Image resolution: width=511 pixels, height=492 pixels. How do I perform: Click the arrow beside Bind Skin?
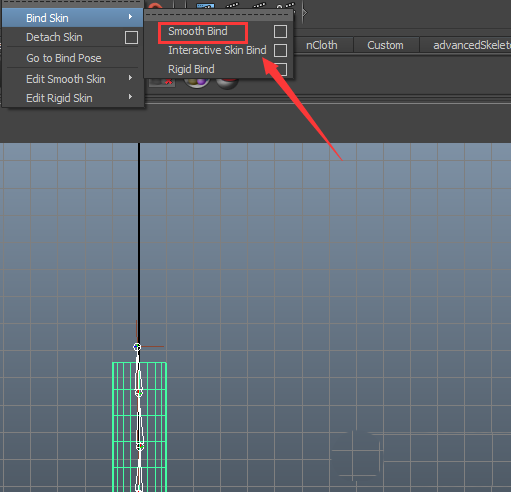pyautogui.click(x=130, y=17)
